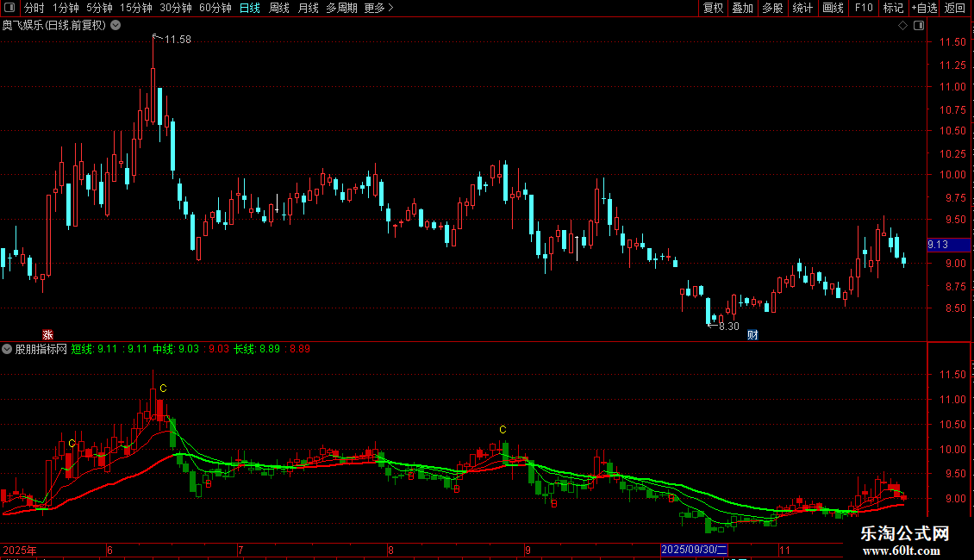Click the yellow C signal near 11.00 peak
Screen dimensions: 974x560
(x=163, y=389)
